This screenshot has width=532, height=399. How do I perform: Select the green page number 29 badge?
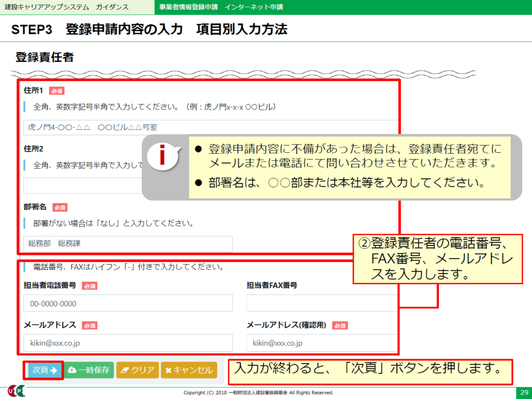pyautogui.click(x=523, y=392)
